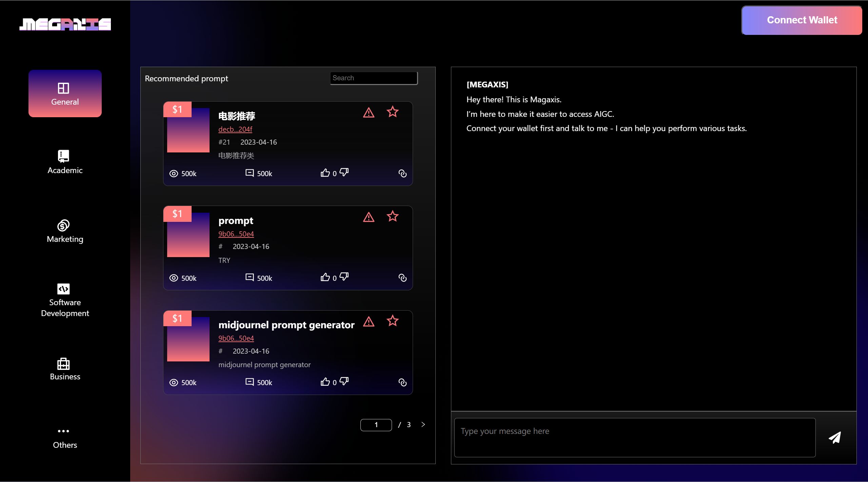Report midjournel prompt generator via warning icon
The image size is (868, 482).
coord(369,321)
